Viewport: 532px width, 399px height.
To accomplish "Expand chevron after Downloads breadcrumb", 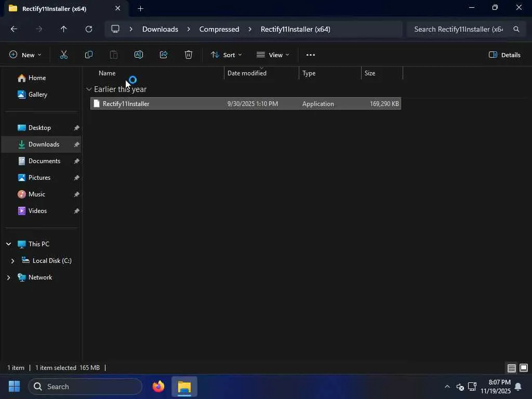I will coord(189,29).
